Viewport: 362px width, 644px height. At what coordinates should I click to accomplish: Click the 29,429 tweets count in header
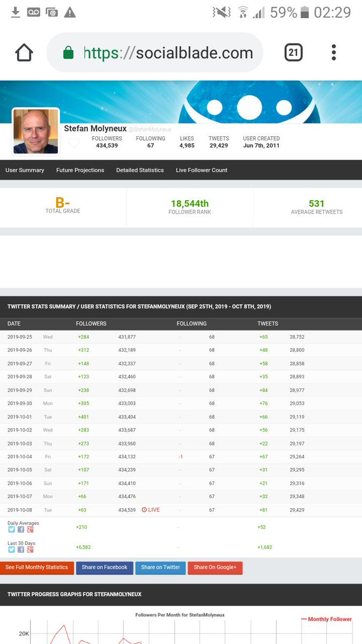pos(218,145)
